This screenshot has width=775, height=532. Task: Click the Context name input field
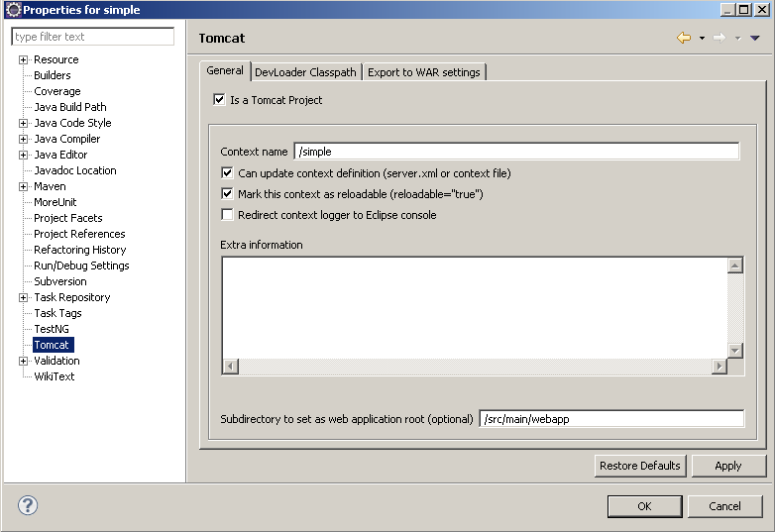click(516, 152)
